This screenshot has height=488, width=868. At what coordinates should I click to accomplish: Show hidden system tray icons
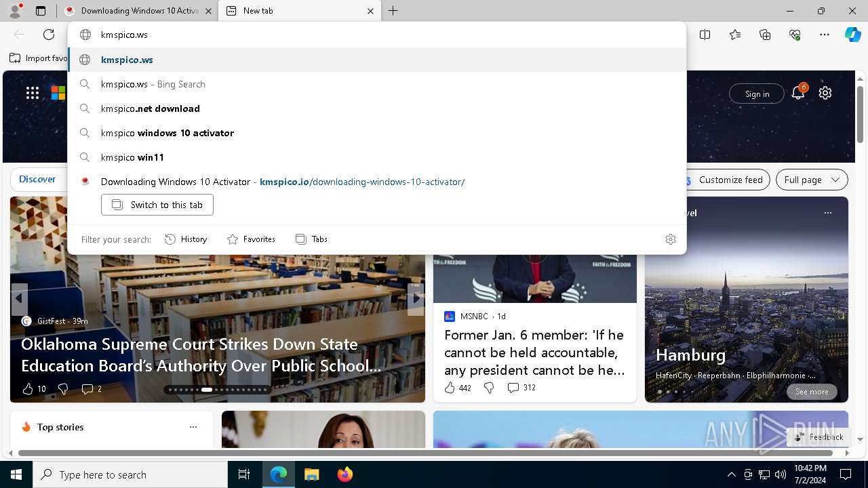tap(731, 474)
